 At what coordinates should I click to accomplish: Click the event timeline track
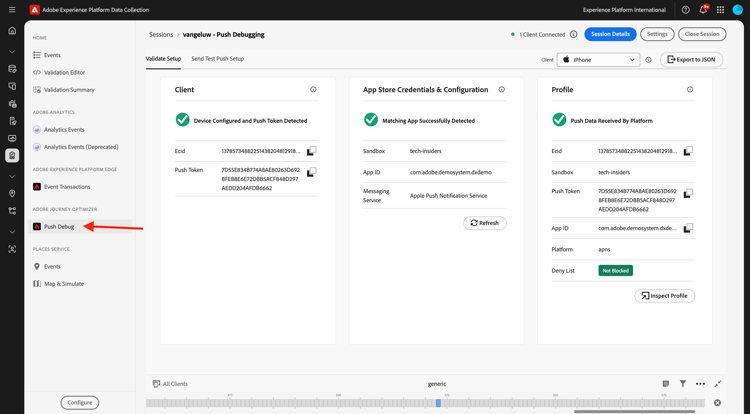click(x=425, y=403)
